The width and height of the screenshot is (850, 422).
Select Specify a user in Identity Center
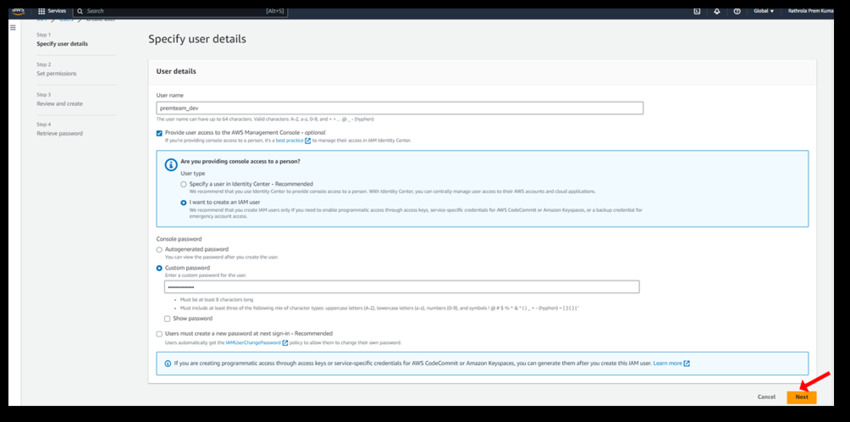point(183,184)
